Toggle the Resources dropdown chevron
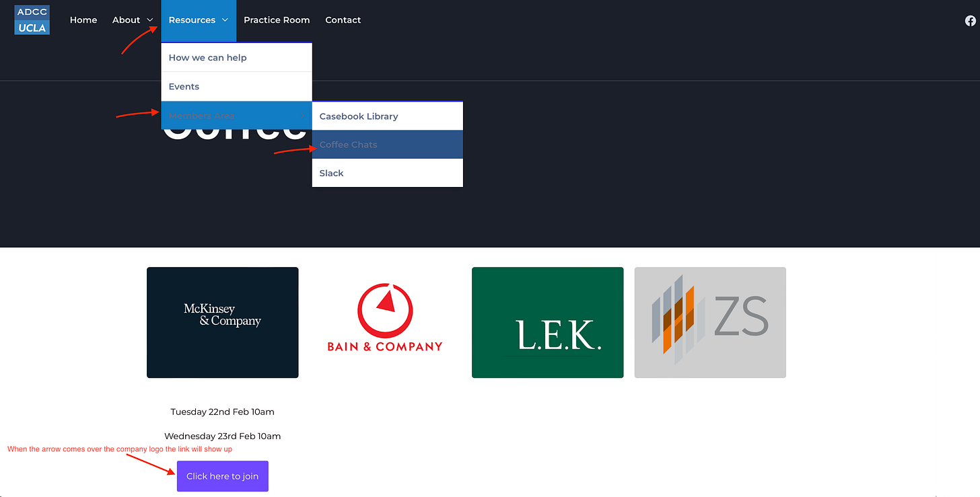The image size is (980, 497). click(x=225, y=20)
